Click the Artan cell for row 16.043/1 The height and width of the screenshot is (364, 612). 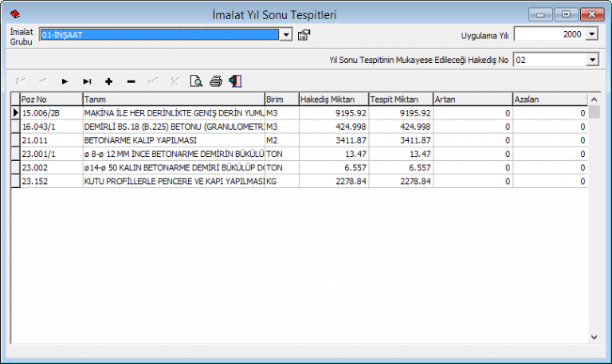click(x=472, y=127)
